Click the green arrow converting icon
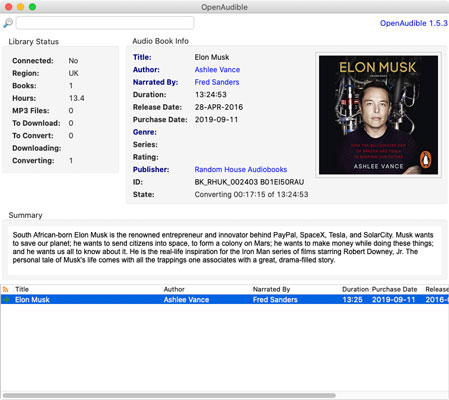This screenshot has width=449, height=400. [x=6, y=299]
